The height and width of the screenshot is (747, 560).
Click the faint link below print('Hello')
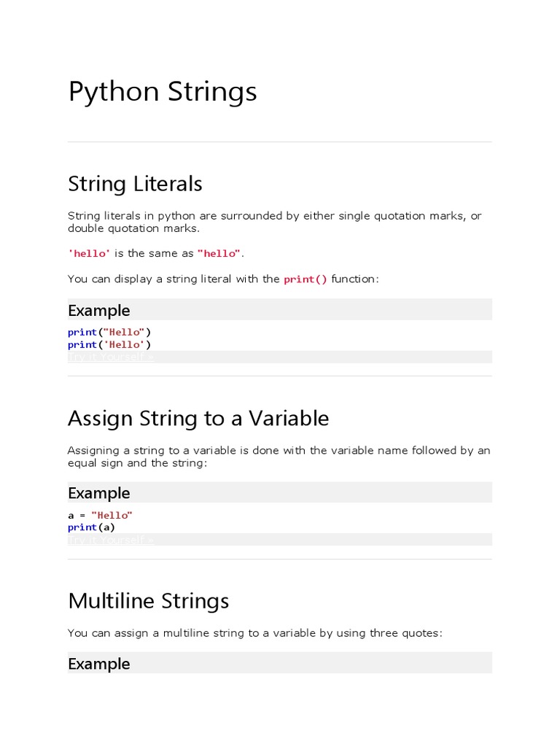tap(111, 357)
